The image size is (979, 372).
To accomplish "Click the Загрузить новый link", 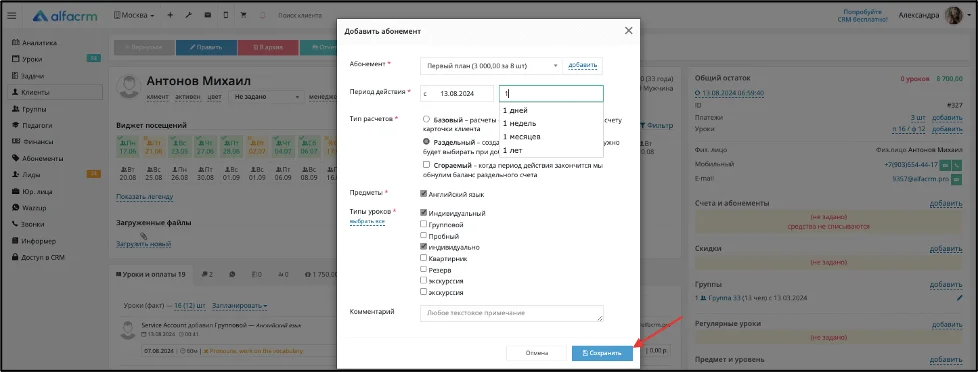I will 144,244.
